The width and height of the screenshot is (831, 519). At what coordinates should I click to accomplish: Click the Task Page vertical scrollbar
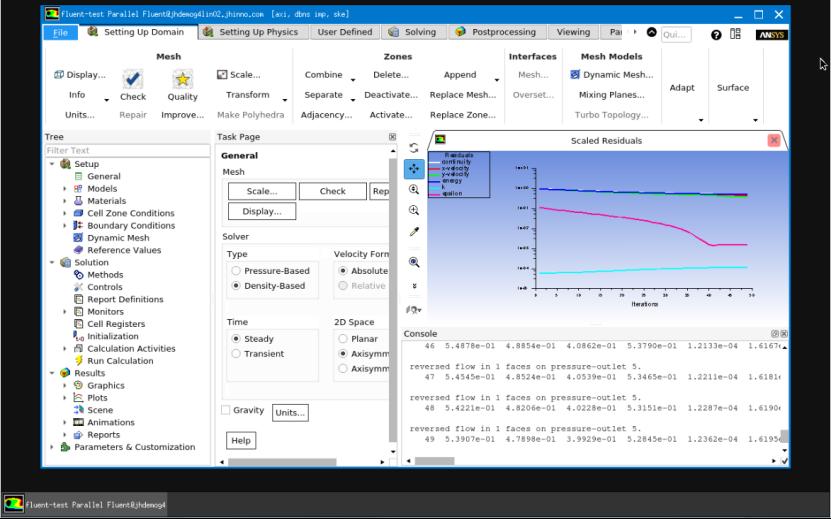(393, 301)
